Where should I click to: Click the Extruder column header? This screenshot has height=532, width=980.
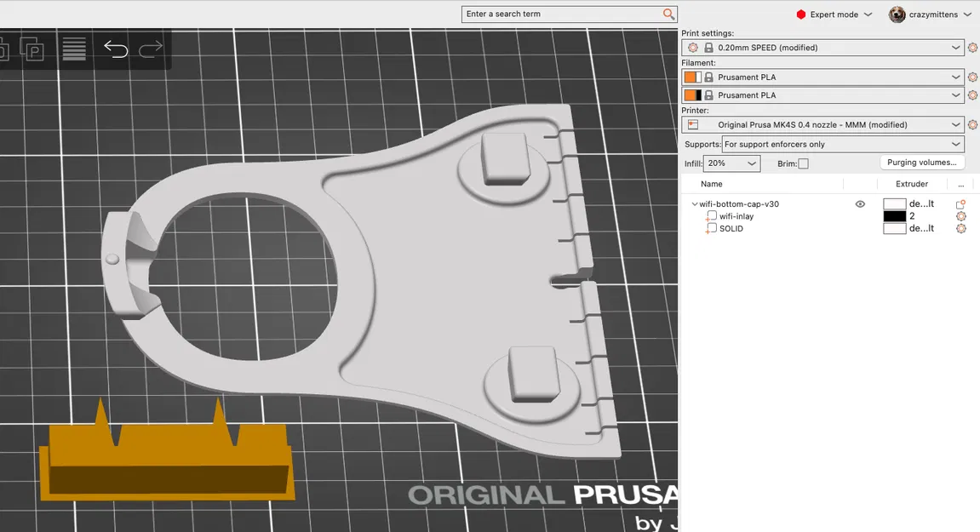(x=911, y=184)
